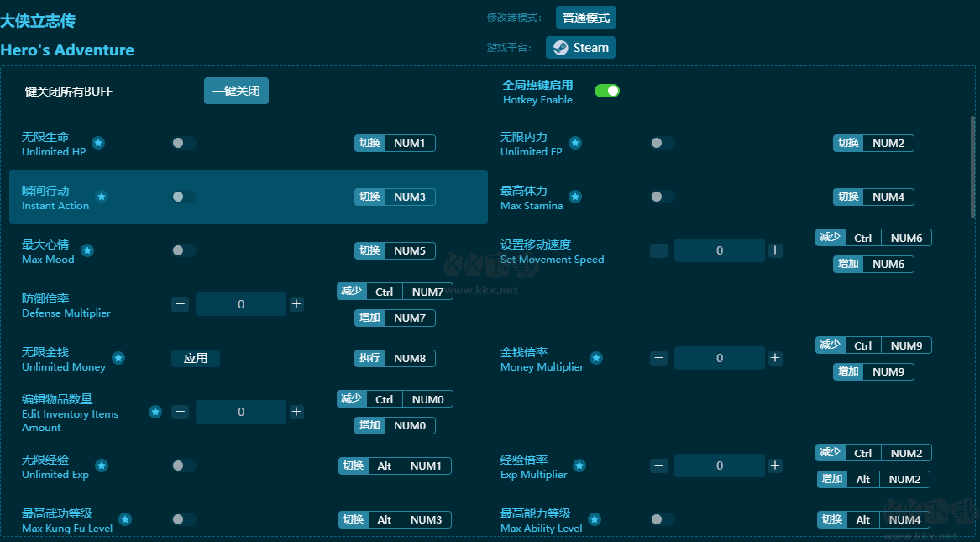Click Ctrl NUM7 decrease hotkey for Defense Multiplier
This screenshot has height=542, width=980.
pyautogui.click(x=395, y=292)
